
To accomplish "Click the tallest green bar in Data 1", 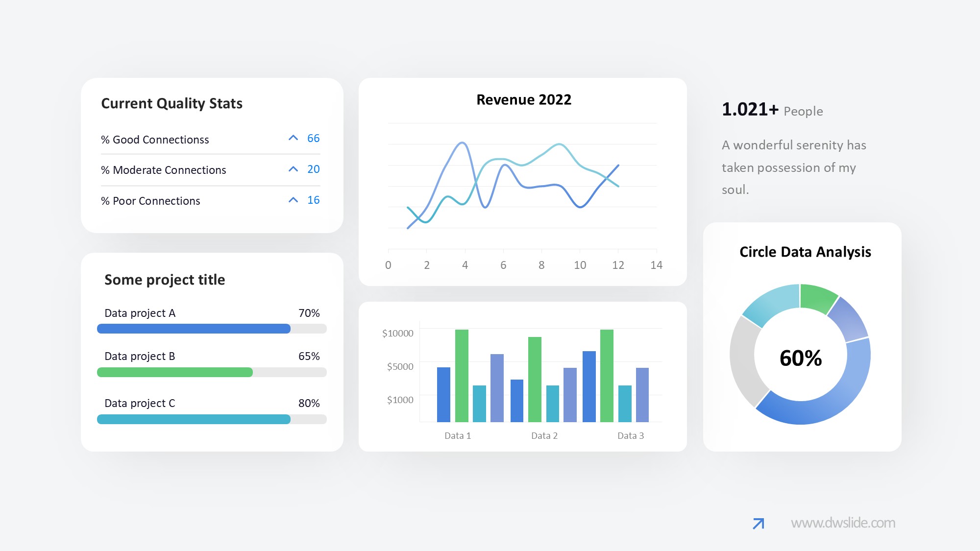I will 462,375.
